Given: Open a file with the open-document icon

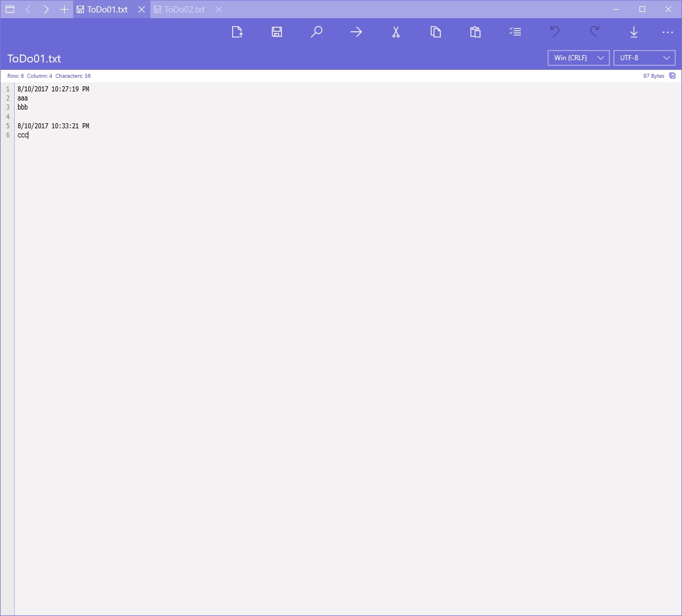Looking at the screenshot, I should (237, 32).
